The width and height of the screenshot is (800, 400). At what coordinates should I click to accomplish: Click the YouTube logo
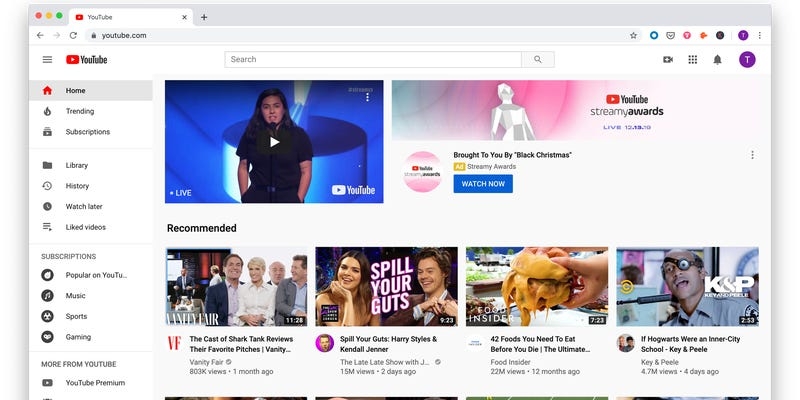pyautogui.click(x=87, y=60)
